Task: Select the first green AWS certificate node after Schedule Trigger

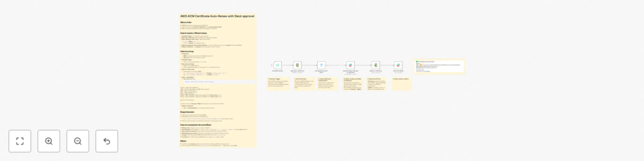Action: [297, 65]
